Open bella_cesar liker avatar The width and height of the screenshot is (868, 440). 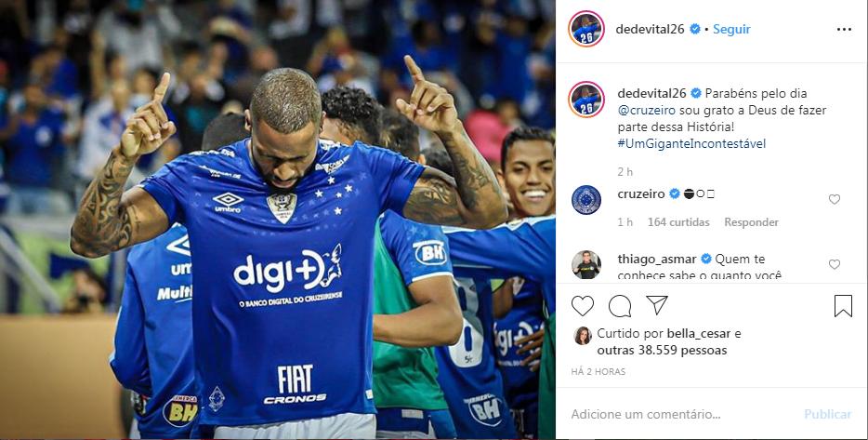coord(583,335)
